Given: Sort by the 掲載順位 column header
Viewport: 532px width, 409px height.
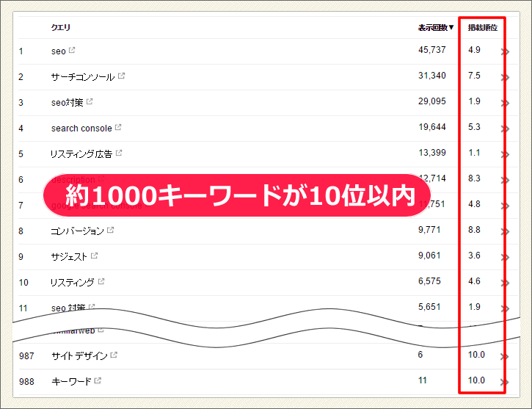Looking at the screenshot, I should tap(482, 27).
